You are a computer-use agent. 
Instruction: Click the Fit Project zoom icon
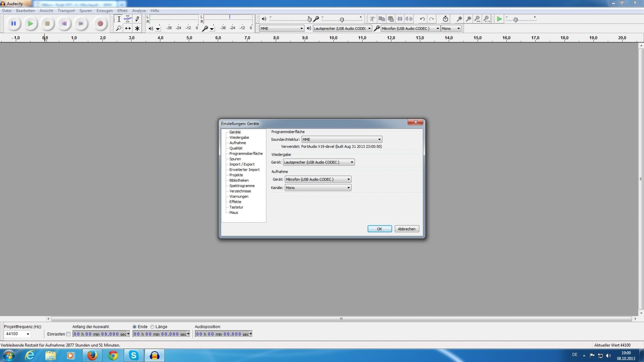point(487,19)
